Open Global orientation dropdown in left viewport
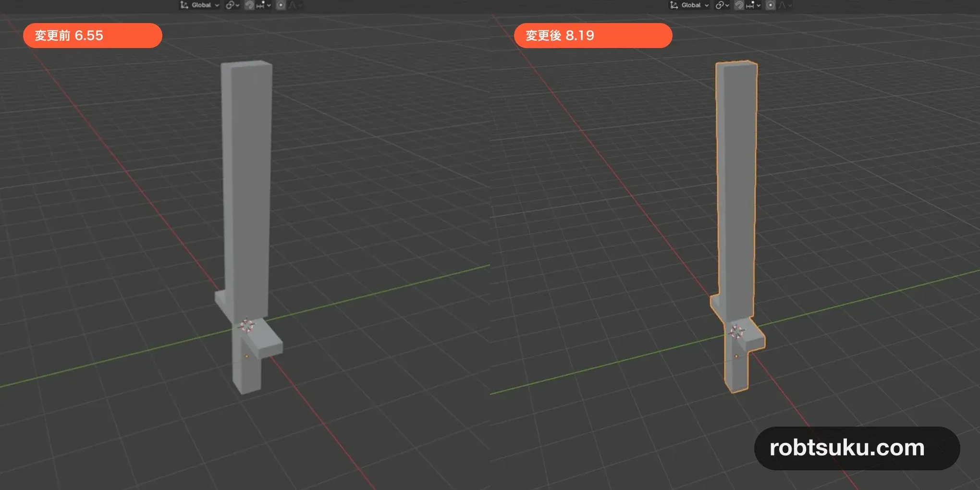 click(x=200, y=5)
